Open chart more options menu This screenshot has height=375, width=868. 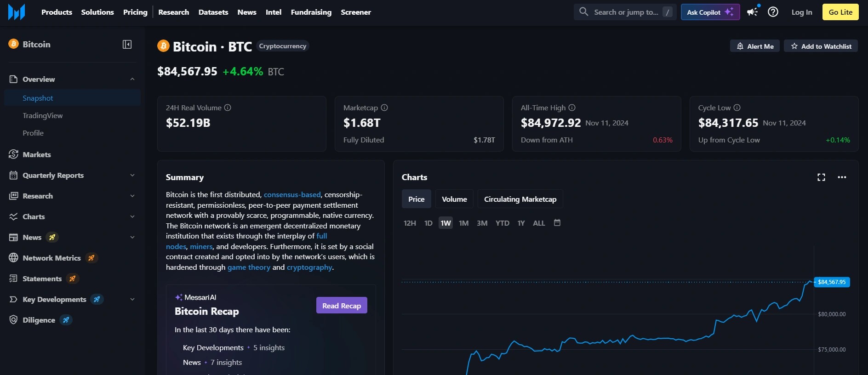[842, 177]
